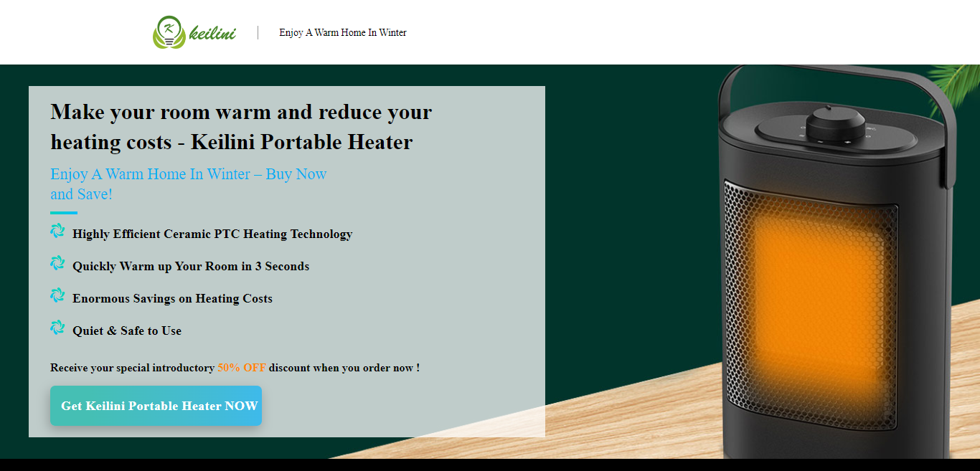The height and width of the screenshot is (471, 980).
Task: Click the icon beside Enormous Savings on Heating Costs
Action: (57, 295)
